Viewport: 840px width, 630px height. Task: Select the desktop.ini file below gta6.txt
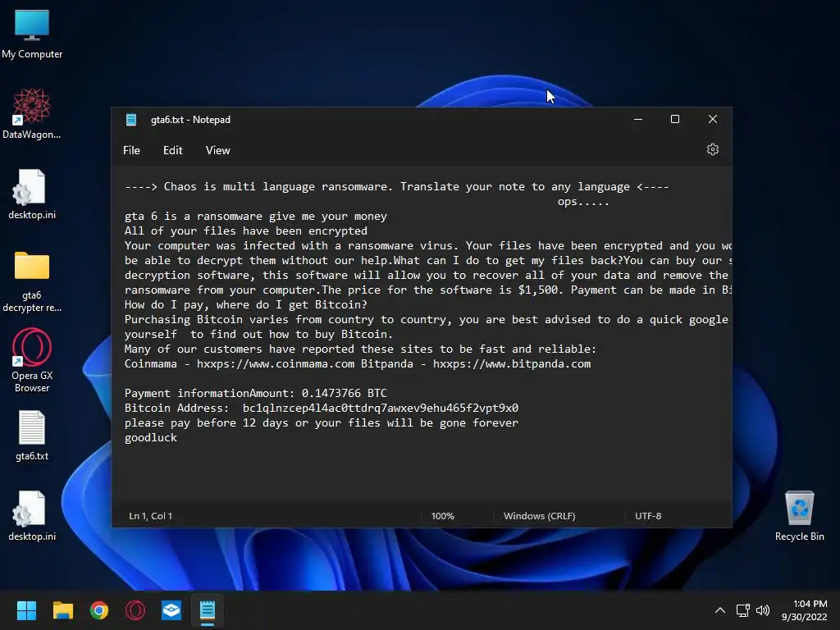[x=32, y=515]
